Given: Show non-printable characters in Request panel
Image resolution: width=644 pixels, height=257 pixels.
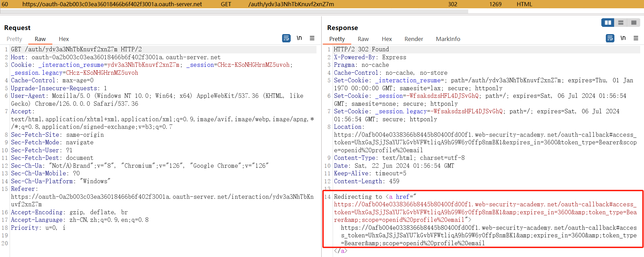Looking at the screenshot, I should (x=299, y=38).
